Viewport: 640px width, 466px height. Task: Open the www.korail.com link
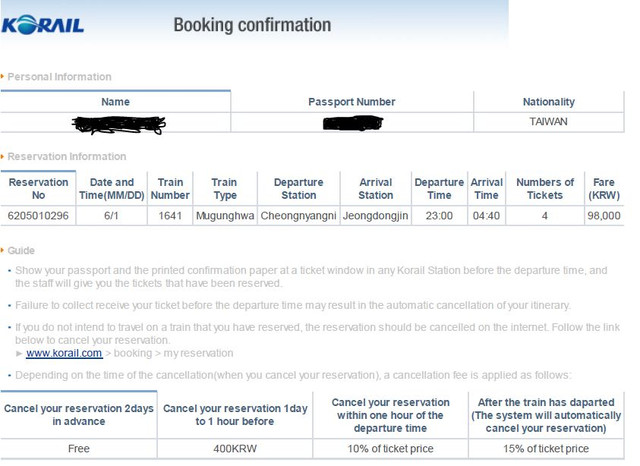click(x=64, y=353)
